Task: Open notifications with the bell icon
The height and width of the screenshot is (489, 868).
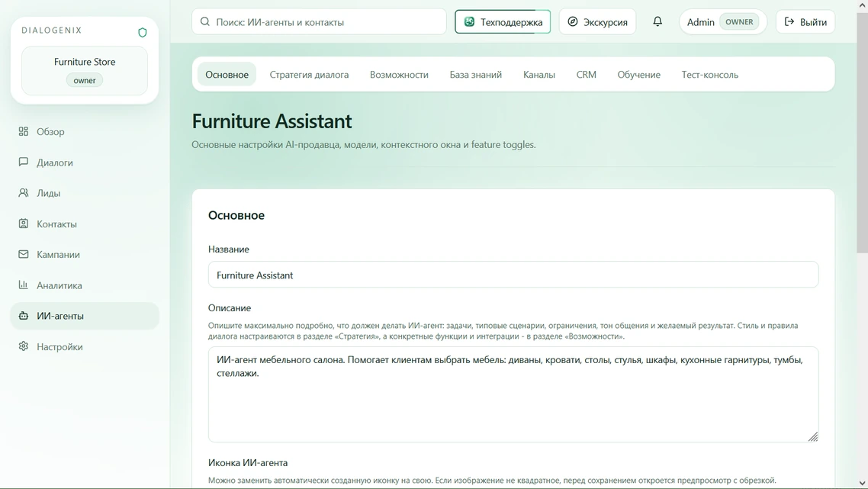Action: (x=657, y=21)
